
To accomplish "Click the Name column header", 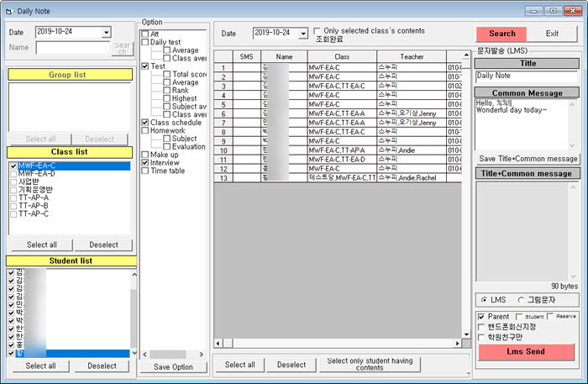I will point(284,56).
